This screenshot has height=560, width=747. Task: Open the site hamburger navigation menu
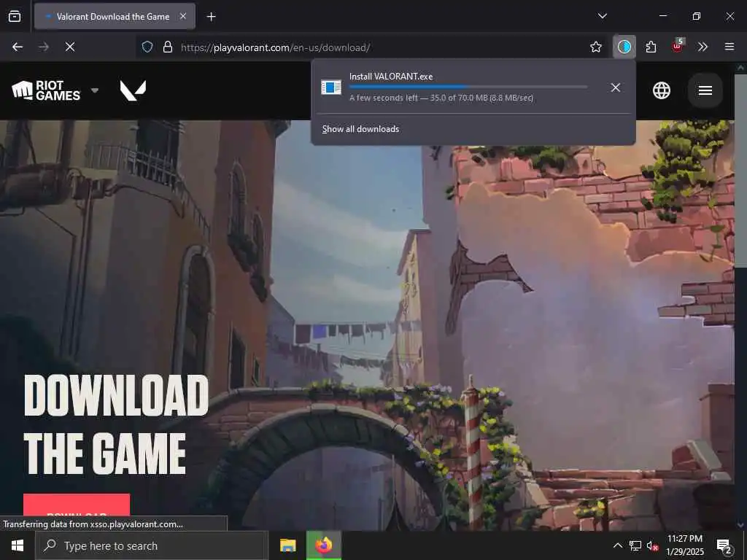[705, 90]
